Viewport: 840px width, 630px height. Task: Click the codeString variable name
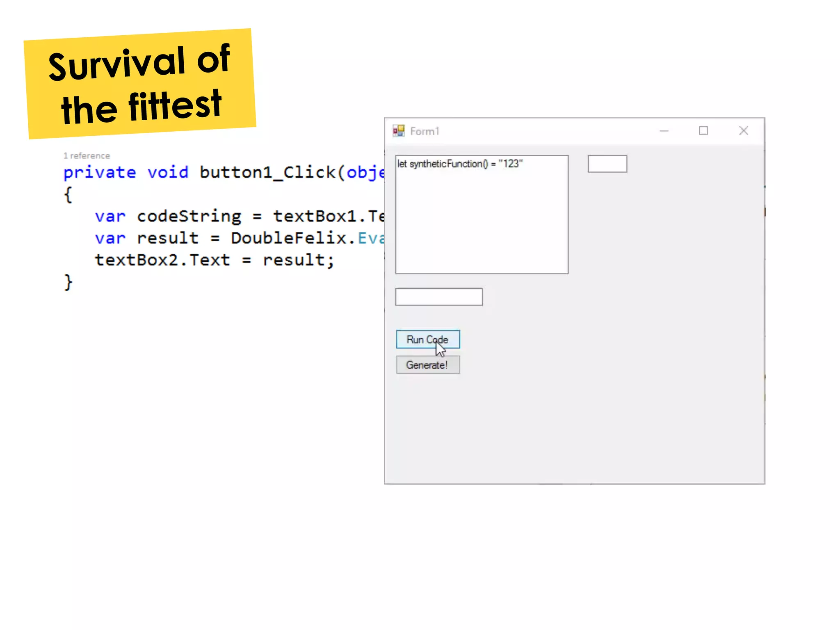click(x=189, y=216)
